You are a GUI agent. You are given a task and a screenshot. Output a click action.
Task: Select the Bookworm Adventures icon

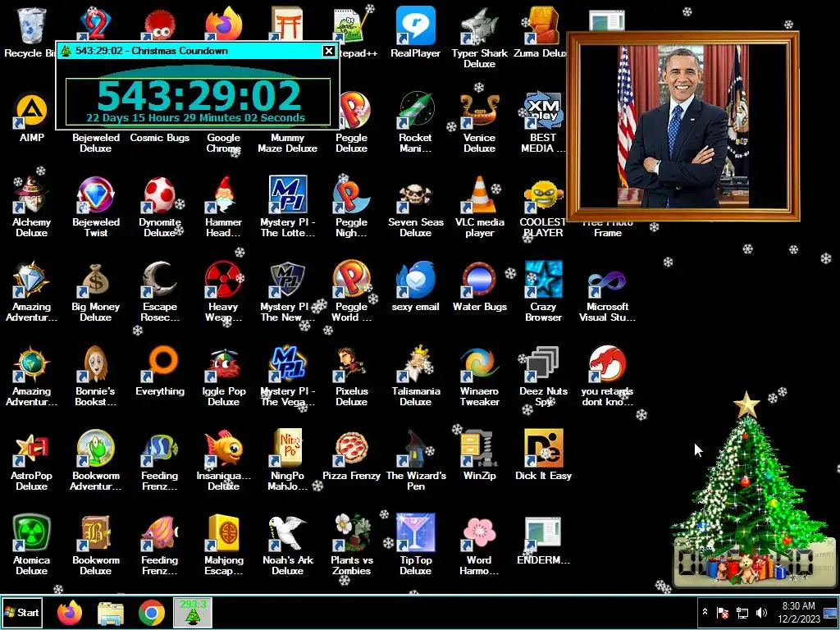(x=95, y=459)
